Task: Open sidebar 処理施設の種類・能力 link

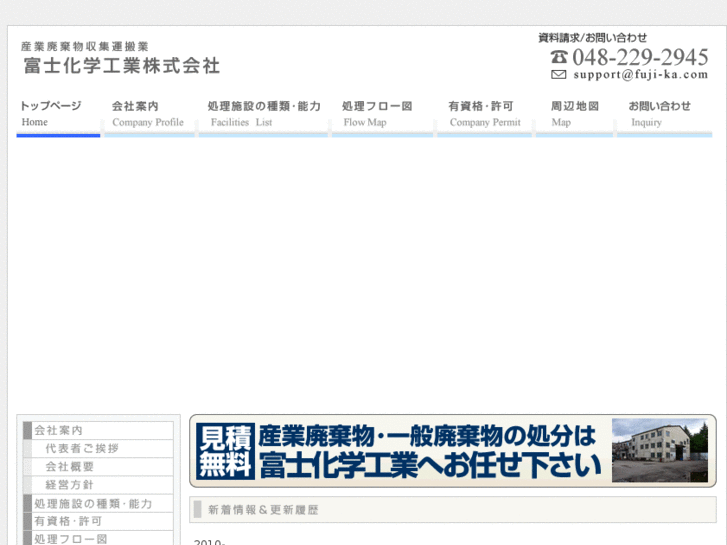Action: [98, 503]
